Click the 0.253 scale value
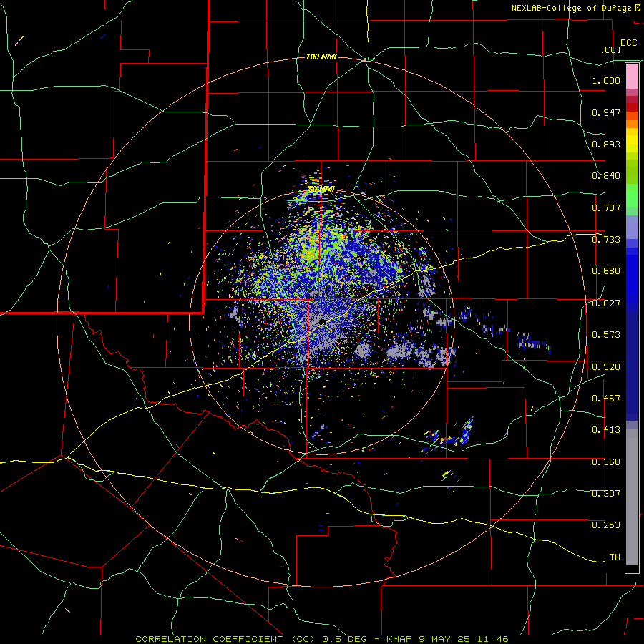 click(x=606, y=525)
